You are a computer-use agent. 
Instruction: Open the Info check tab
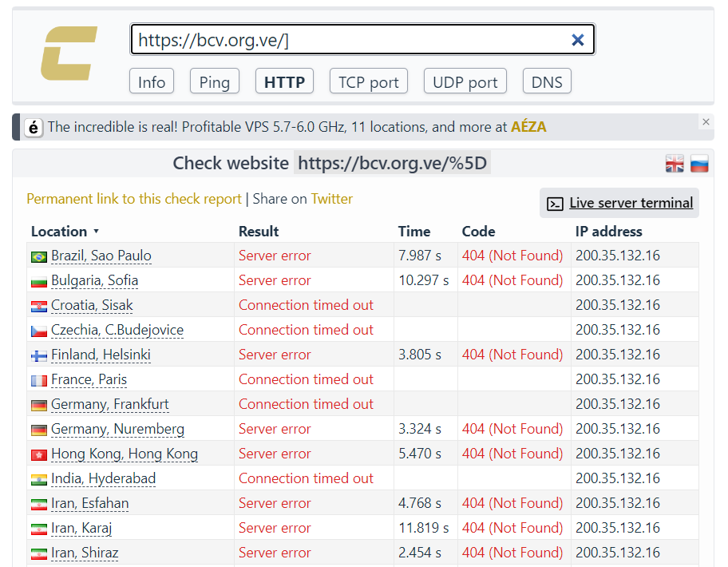click(152, 81)
